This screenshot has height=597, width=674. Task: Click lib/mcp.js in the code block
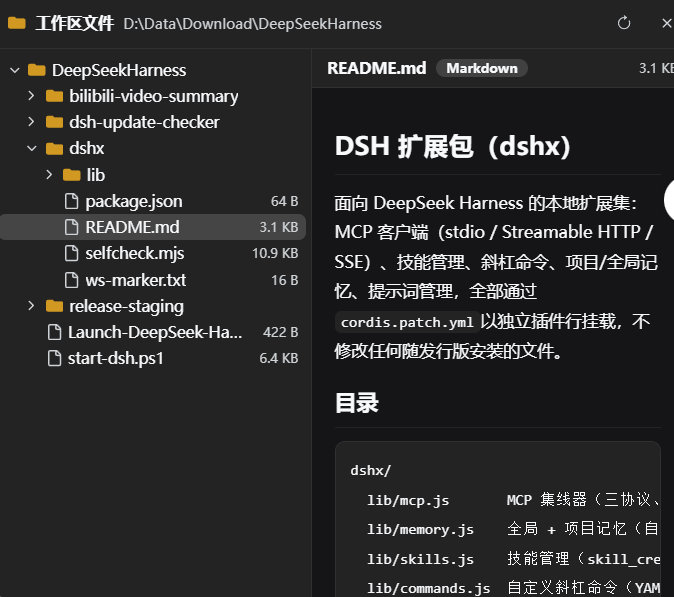point(408,500)
